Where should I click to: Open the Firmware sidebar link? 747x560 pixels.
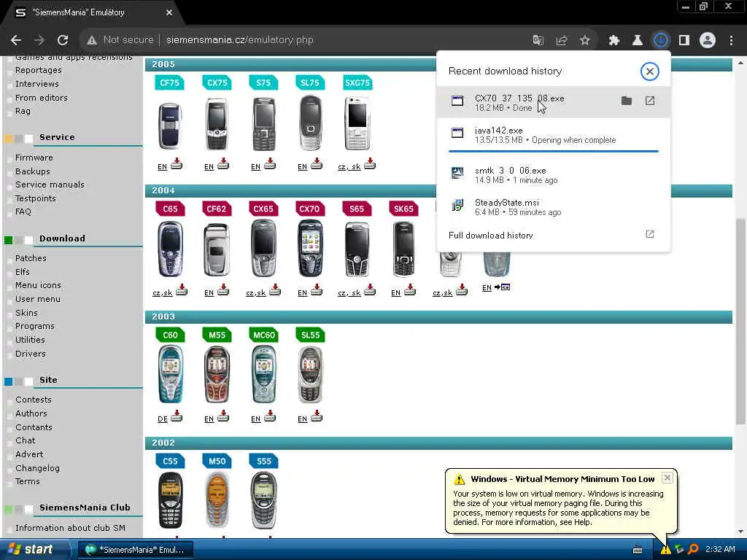tap(34, 157)
